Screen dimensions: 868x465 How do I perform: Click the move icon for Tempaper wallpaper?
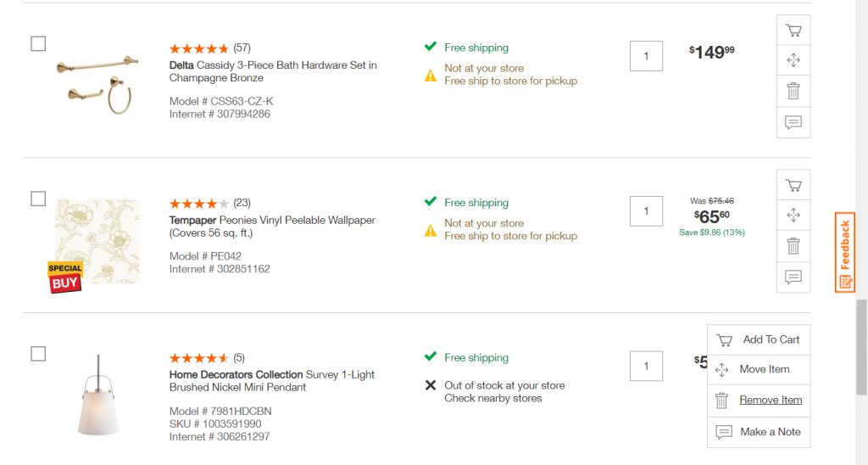coord(793,215)
